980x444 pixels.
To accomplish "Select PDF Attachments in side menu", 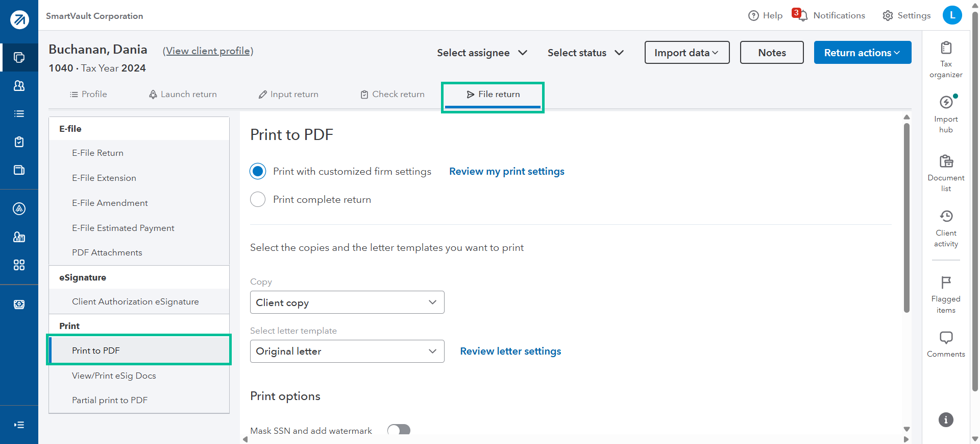I will [139, 252].
